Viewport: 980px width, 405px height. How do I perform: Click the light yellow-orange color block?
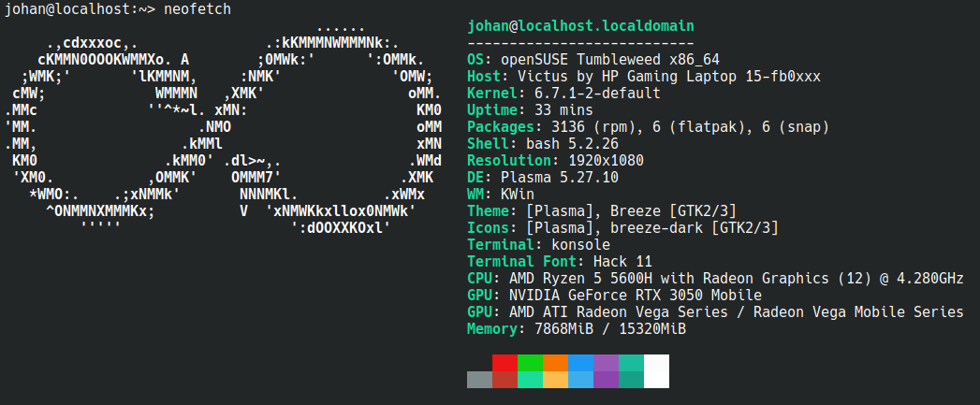pos(555,379)
